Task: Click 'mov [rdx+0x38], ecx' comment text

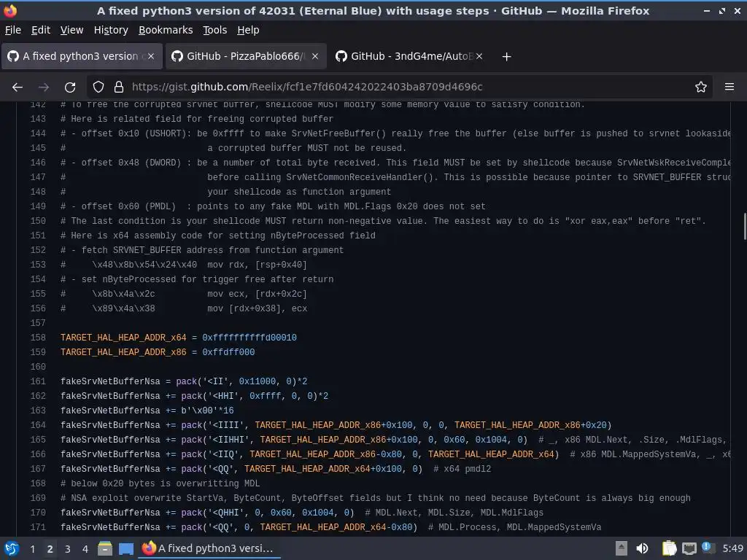Action: [258, 308]
